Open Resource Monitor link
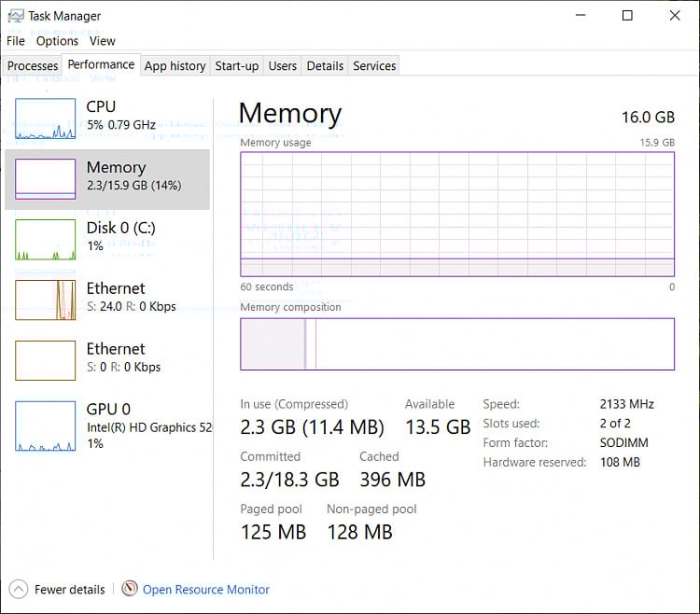 pos(206,590)
